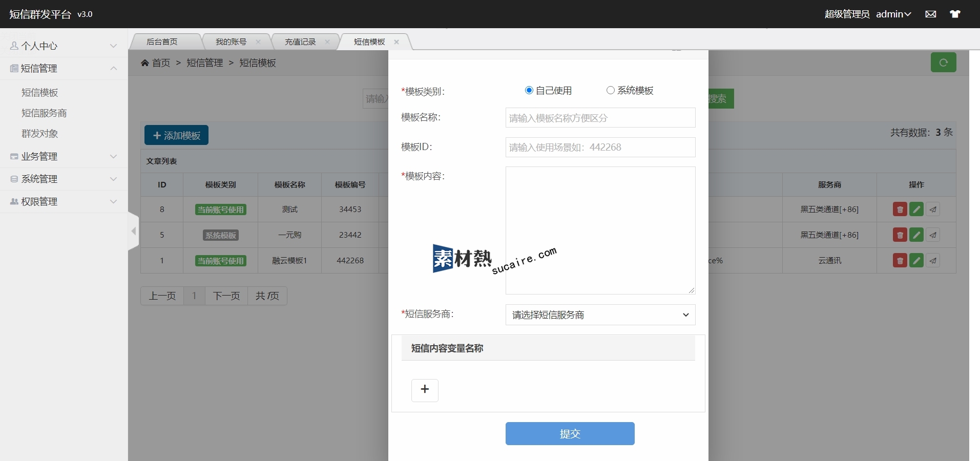Click 首页 breadcrumb link
The image size is (980, 461).
161,63
